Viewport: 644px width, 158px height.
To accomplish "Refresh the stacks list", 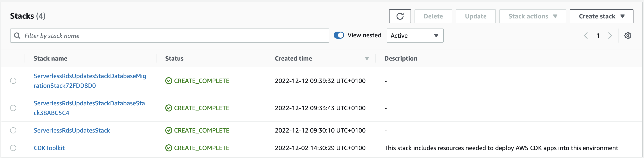I will pyautogui.click(x=400, y=16).
